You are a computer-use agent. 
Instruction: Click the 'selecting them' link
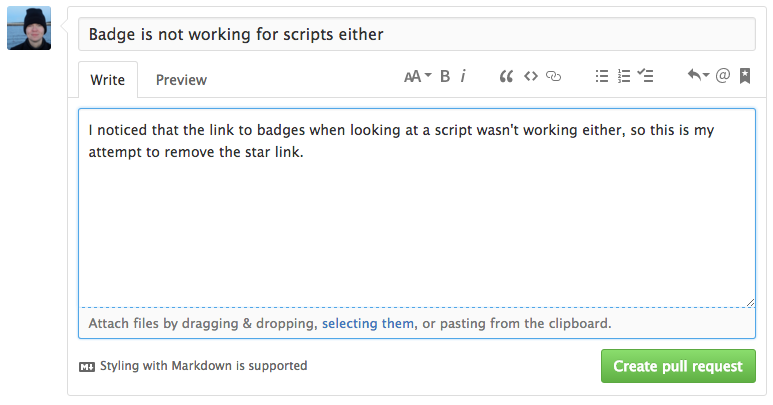[368, 324]
